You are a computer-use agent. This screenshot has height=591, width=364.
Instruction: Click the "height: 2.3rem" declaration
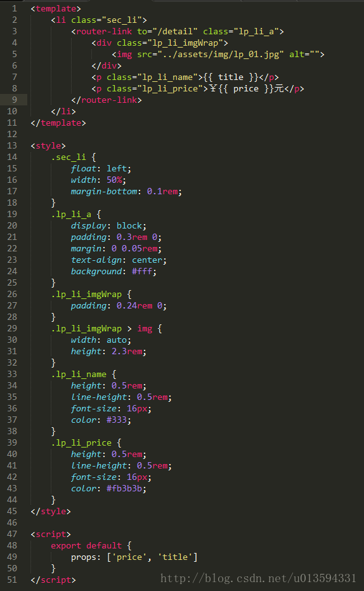pyautogui.click(x=108, y=351)
